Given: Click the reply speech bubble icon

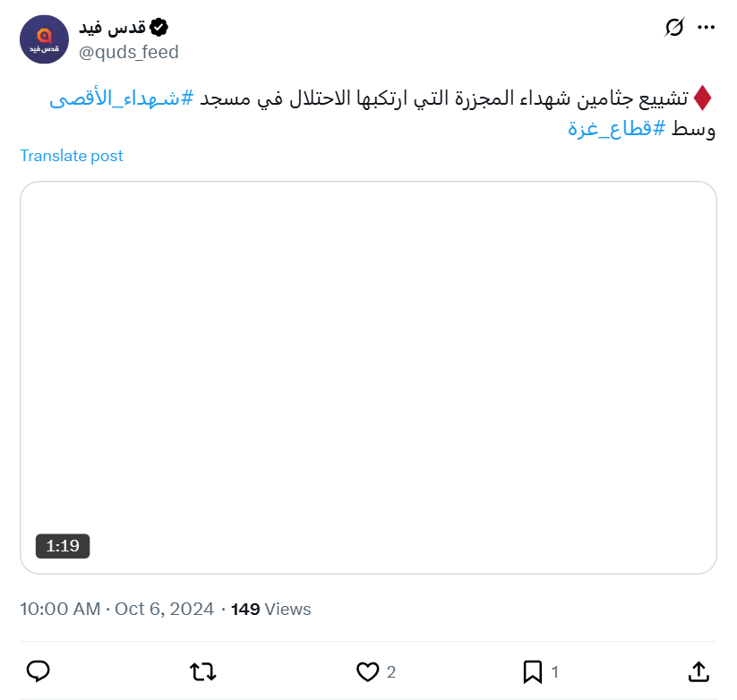Looking at the screenshot, I should click(38, 670).
